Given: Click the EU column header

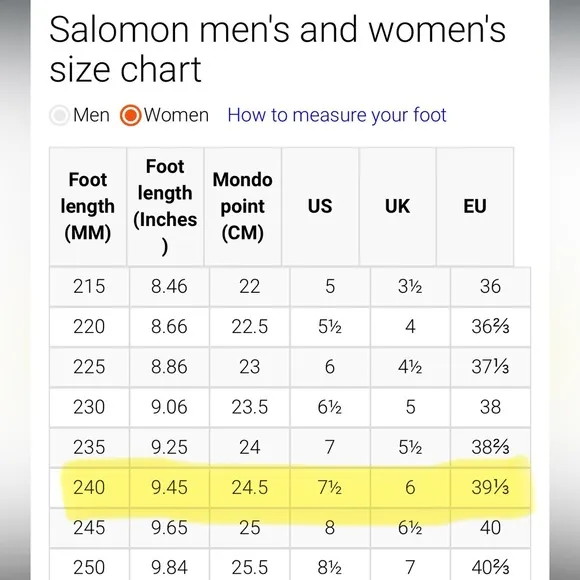Looking at the screenshot, I should [475, 206].
